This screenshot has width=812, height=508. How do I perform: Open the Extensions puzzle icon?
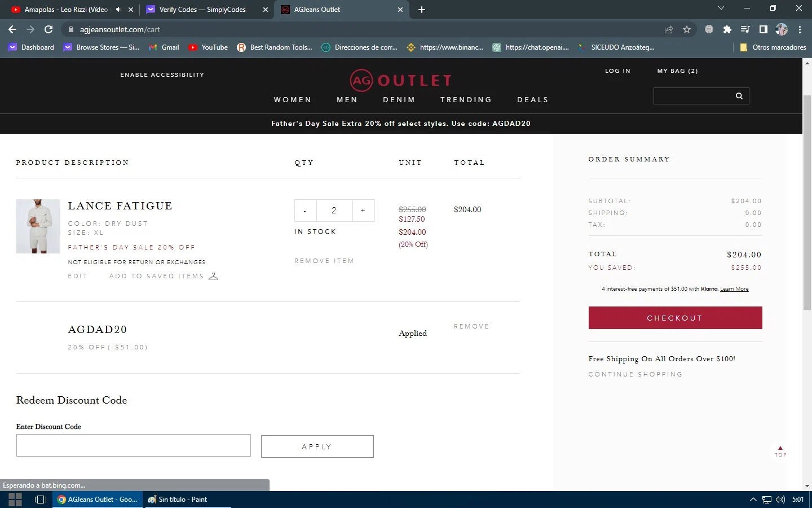(727, 29)
